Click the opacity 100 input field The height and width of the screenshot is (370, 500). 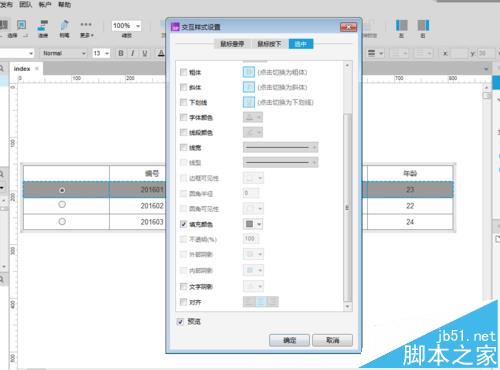(251, 239)
